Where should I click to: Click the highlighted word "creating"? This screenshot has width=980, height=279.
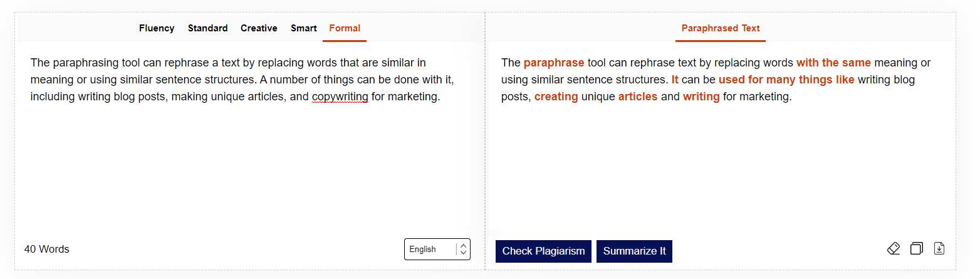pyautogui.click(x=556, y=97)
